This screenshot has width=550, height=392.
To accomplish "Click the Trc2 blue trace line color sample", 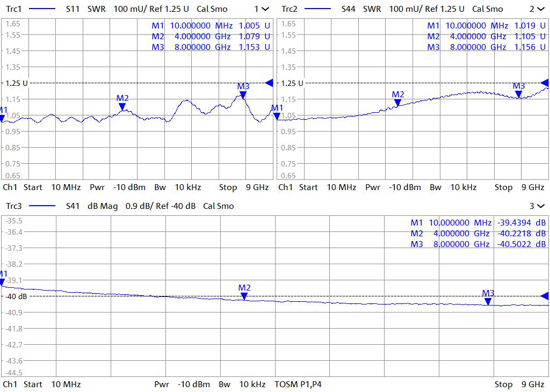I will [316, 9].
